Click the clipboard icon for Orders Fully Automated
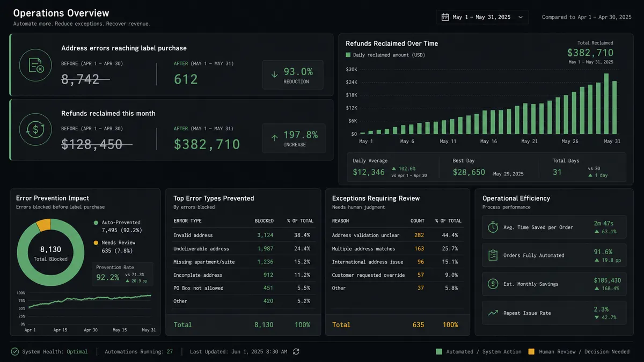 coord(493,256)
